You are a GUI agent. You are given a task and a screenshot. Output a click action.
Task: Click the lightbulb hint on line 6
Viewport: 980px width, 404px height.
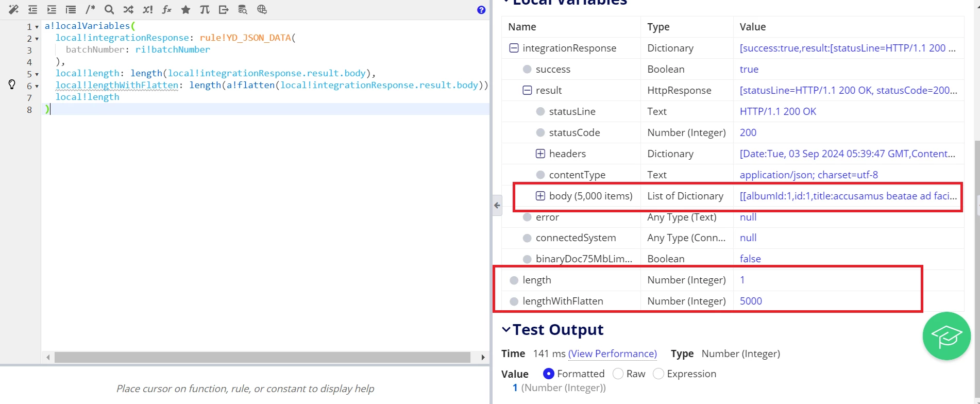12,85
